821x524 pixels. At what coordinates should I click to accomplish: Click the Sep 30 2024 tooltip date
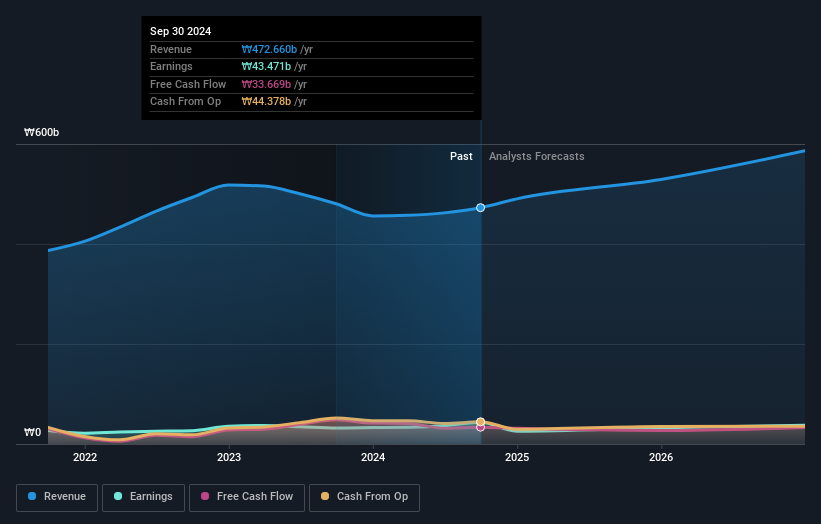[181, 31]
